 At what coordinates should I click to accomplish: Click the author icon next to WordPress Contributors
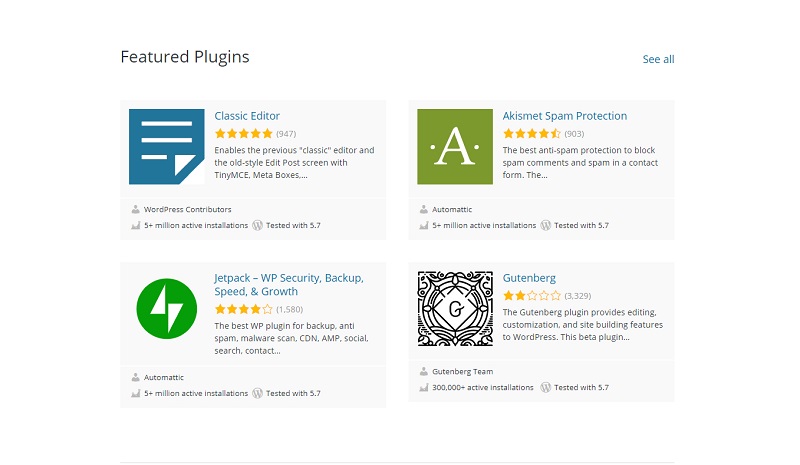(135, 209)
